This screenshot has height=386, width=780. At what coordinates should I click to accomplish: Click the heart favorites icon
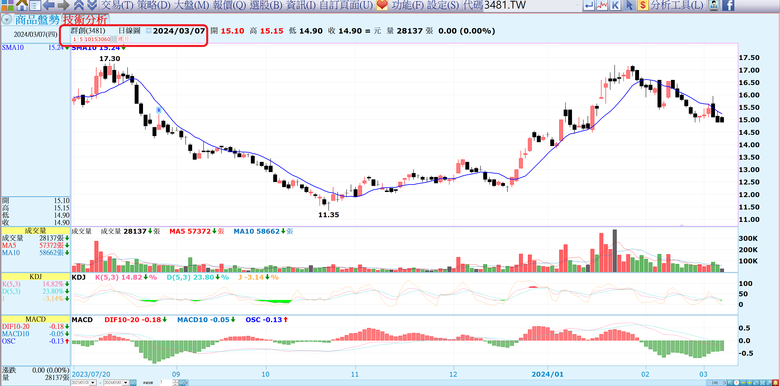(382, 5)
